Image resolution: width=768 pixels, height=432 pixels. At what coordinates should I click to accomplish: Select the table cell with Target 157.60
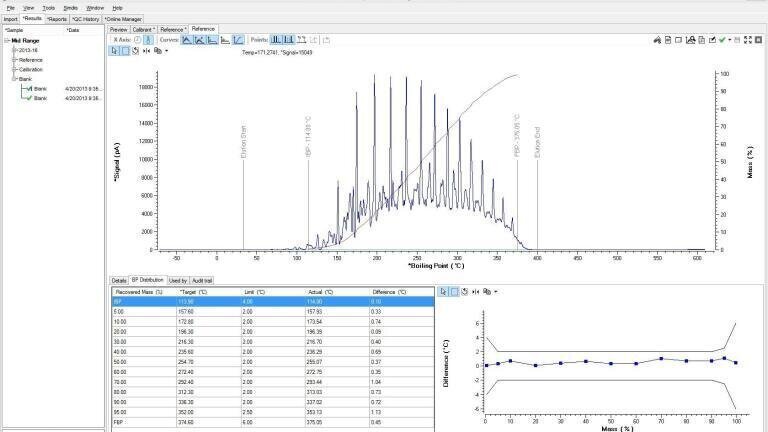coord(209,312)
